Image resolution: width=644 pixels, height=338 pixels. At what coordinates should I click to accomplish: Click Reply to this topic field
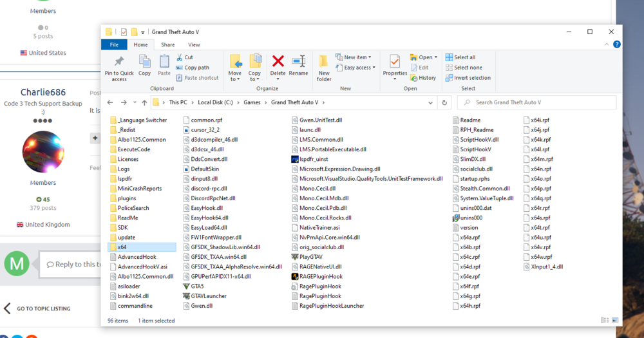[x=70, y=264]
